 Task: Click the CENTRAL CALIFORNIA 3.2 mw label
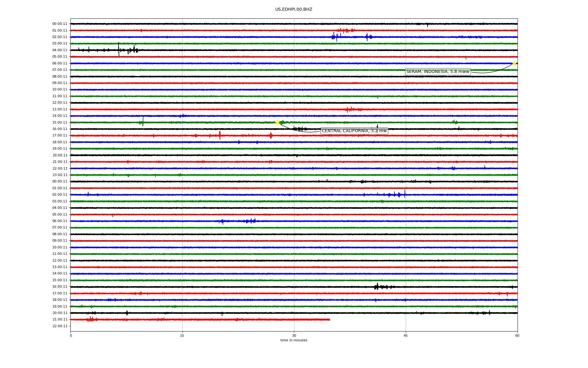coord(354,131)
